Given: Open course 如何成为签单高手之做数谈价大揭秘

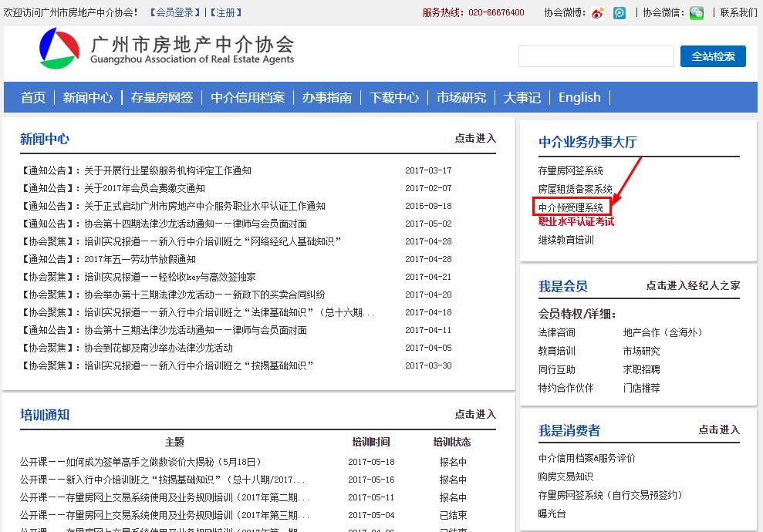Looking at the screenshot, I should point(141,462).
